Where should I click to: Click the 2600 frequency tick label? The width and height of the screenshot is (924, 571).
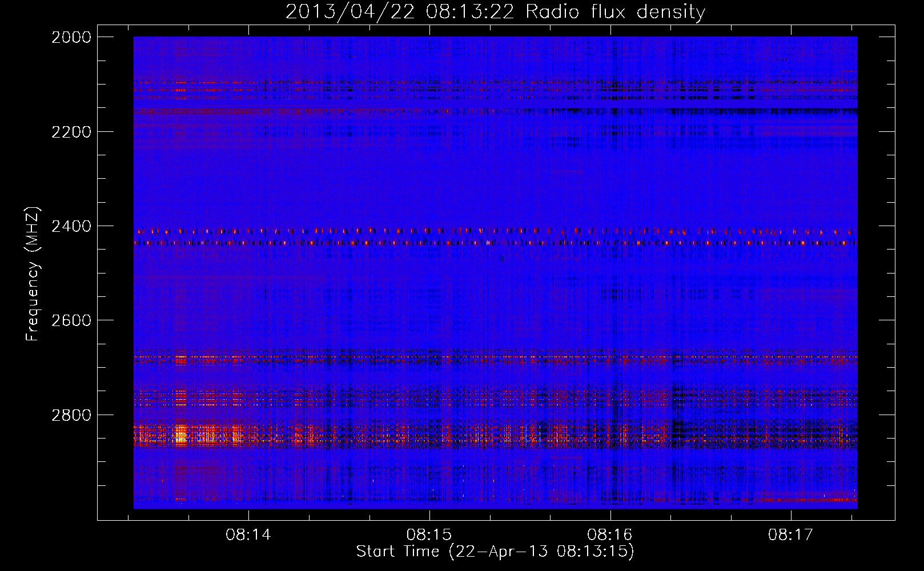coord(71,320)
